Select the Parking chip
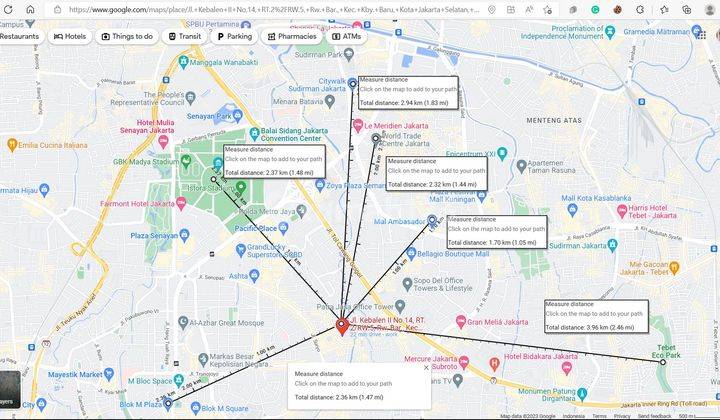Viewport: 720px width, 420px height. (234, 36)
